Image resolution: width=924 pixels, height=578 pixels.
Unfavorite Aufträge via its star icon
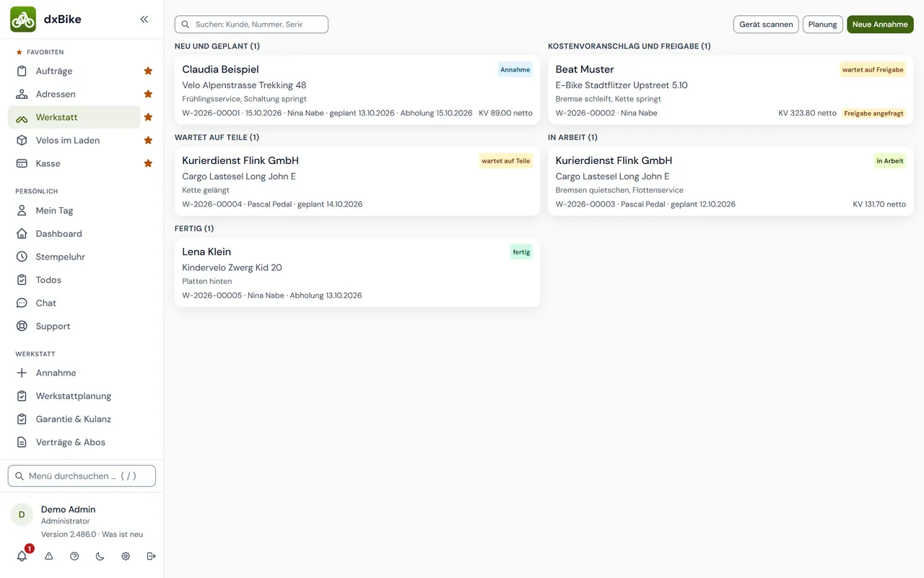tap(148, 71)
